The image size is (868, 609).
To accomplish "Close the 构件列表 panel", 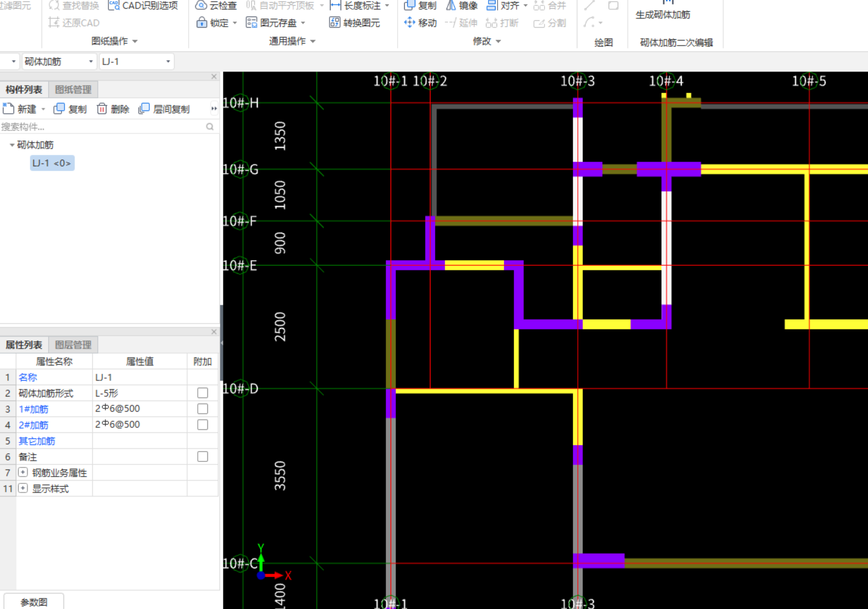I will coord(214,77).
